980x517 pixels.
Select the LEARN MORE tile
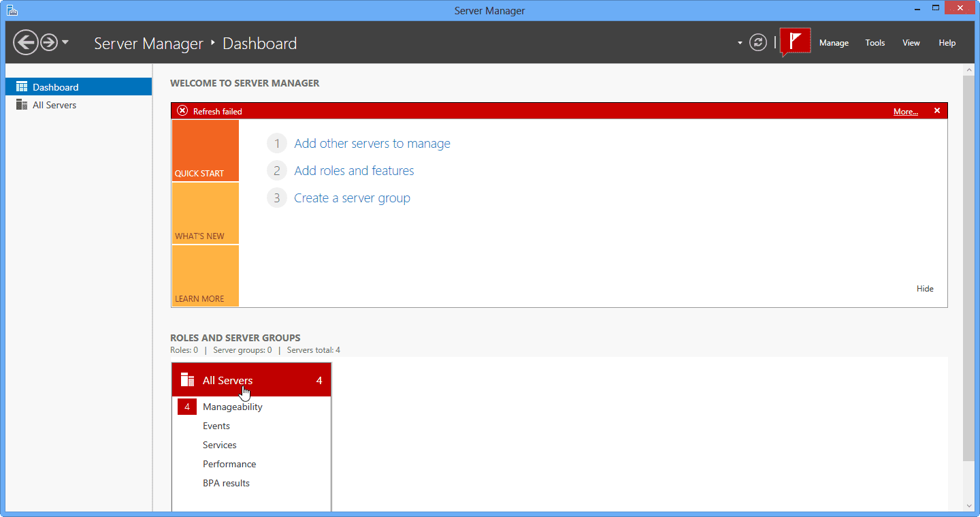point(206,276)
